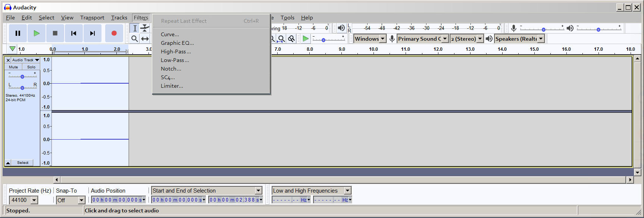
Task: Select the Time Shift arrows tool
Action: tap(145, 39)
